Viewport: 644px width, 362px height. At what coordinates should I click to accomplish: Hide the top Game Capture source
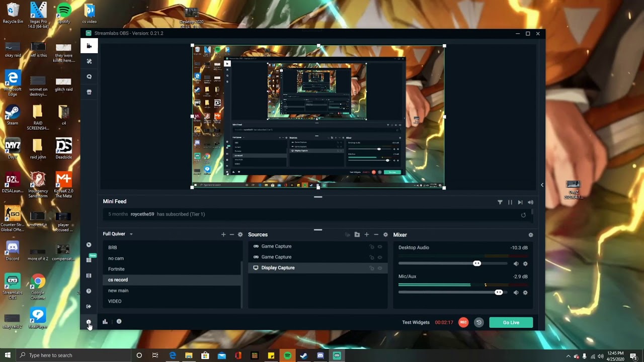tap(380, 246)
